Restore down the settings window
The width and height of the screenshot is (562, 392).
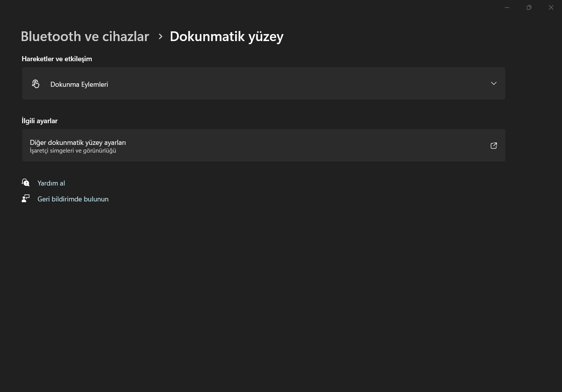(529, 8)
